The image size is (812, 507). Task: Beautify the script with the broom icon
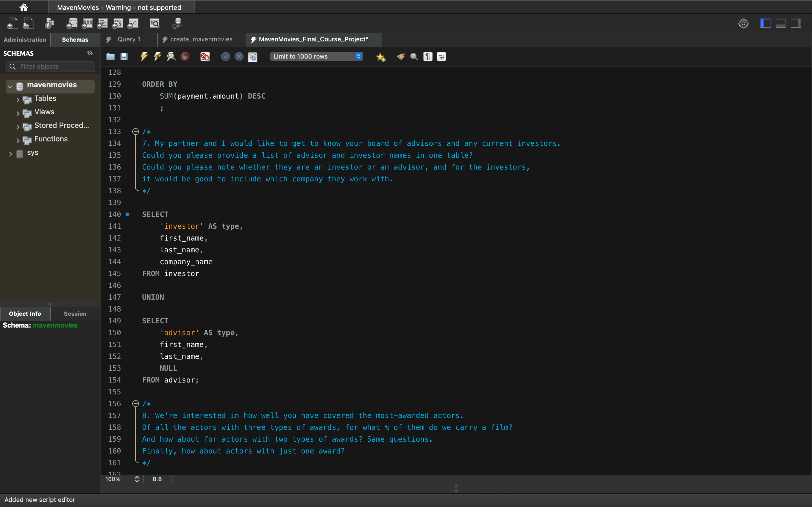400,56
